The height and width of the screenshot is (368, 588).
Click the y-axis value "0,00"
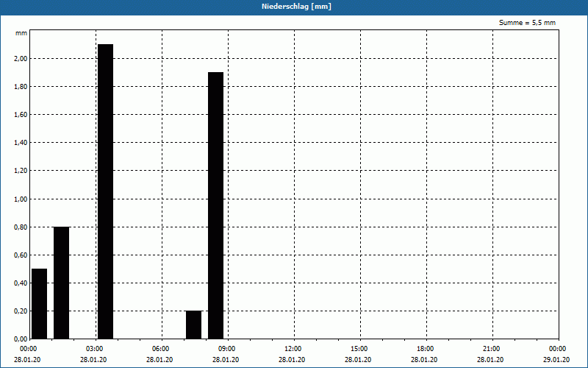point(21,339)
